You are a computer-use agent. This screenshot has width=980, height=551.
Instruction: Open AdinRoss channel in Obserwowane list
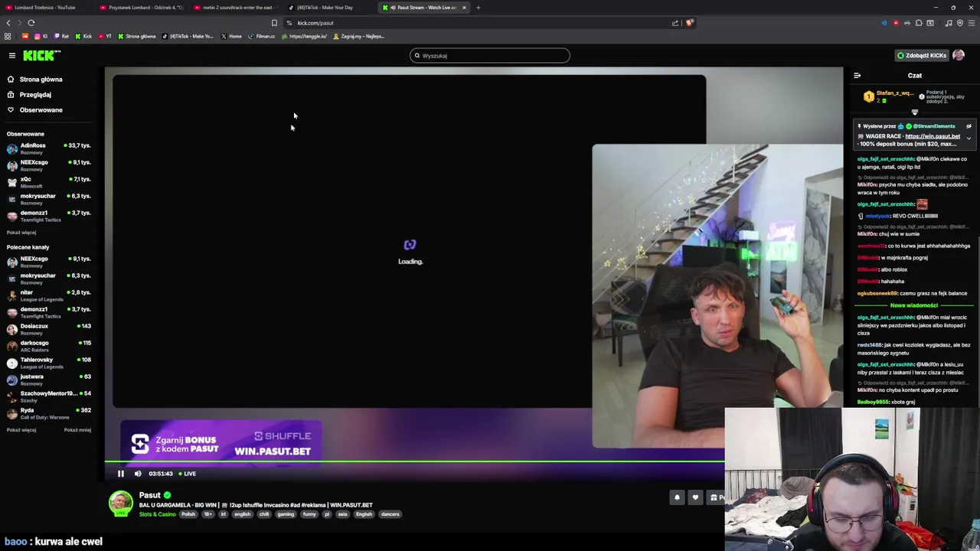pos(49,148)
